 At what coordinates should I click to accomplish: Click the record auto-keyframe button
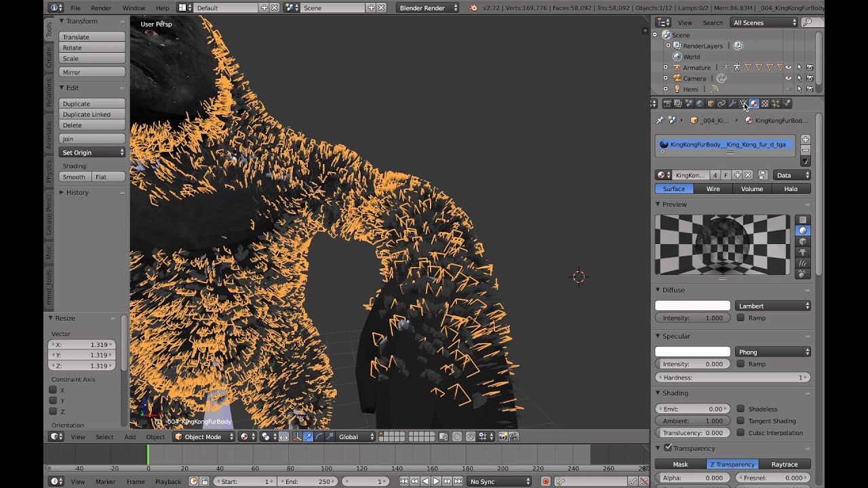click(546, 481)
